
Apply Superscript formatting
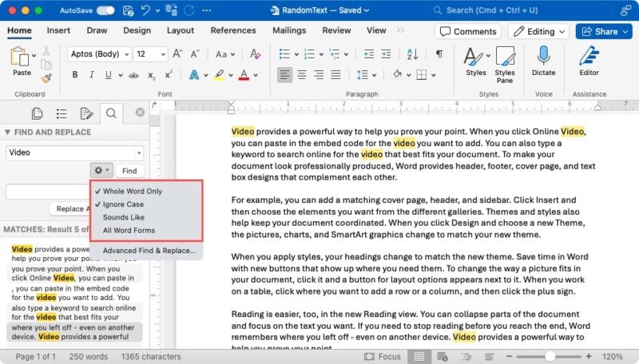[169, 74]
